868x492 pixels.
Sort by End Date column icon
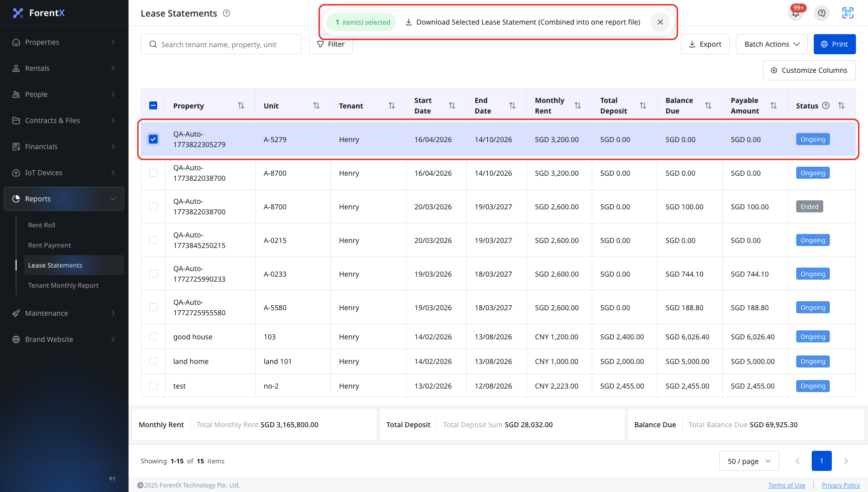click(x=512, y=105)
